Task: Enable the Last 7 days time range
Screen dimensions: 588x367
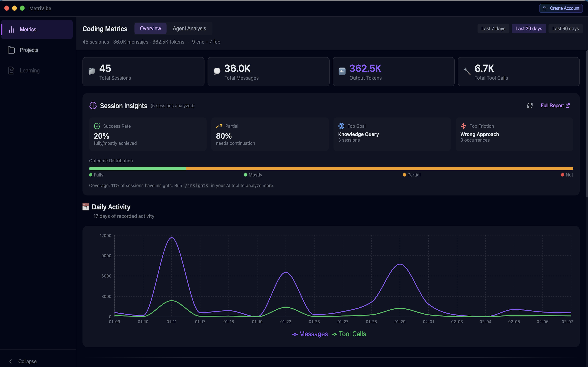Action: click(x=493, y=28)
